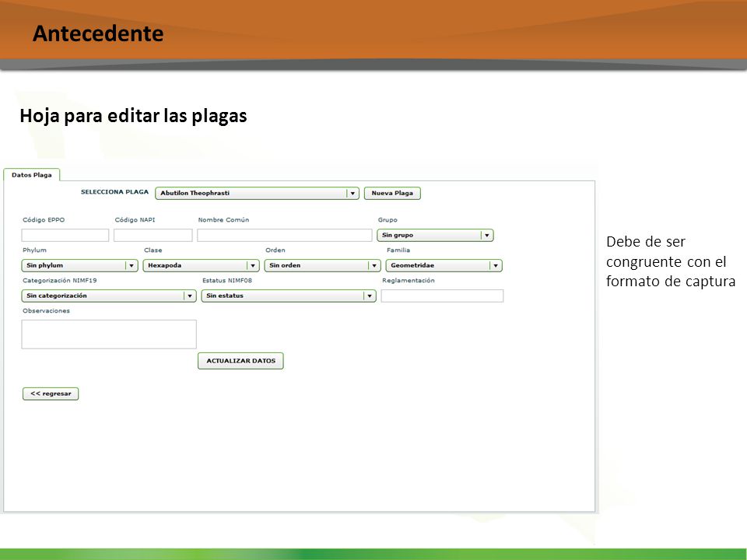This screenshot has width=747, height=560.
Task: Click the SELECCIONA PLAGA label
Action: coord(115,192)
